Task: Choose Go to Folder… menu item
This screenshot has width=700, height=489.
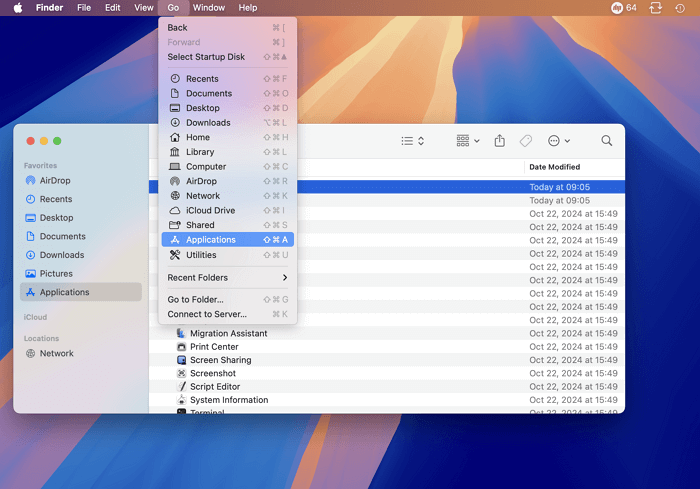Action: coord(196,300)
